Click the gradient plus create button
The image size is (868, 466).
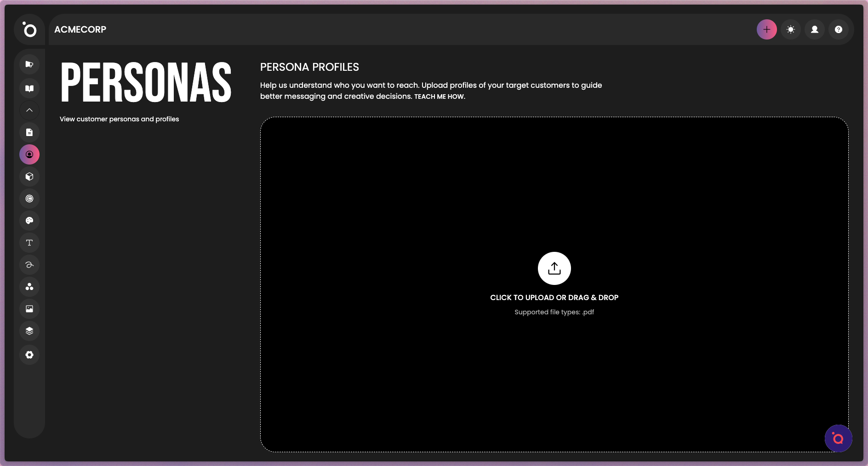tap(766, 29)
